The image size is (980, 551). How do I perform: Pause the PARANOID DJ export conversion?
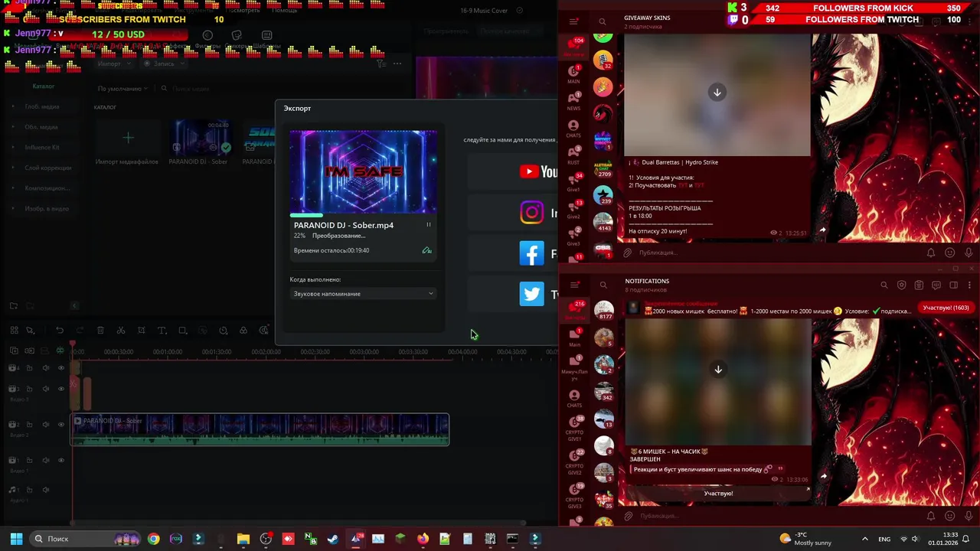(429, 225)
